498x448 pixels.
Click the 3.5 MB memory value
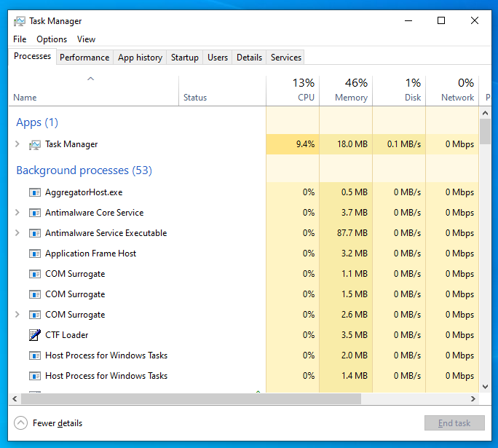(x=355, y=335)
